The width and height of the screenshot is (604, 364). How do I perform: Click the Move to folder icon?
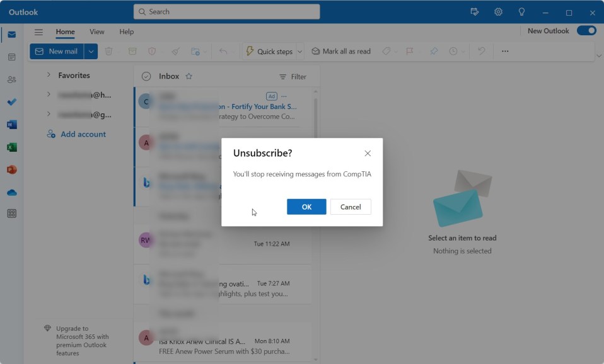[195, 51]
